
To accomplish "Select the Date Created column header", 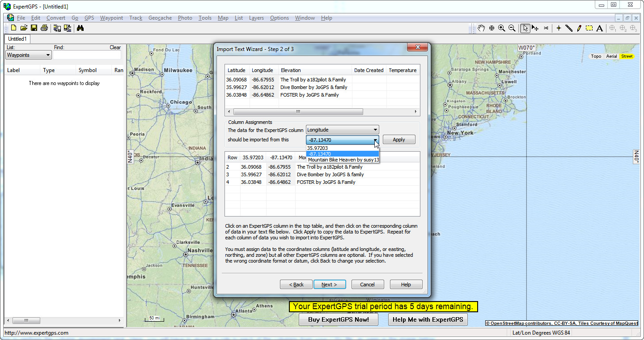I will click(369, 70).
